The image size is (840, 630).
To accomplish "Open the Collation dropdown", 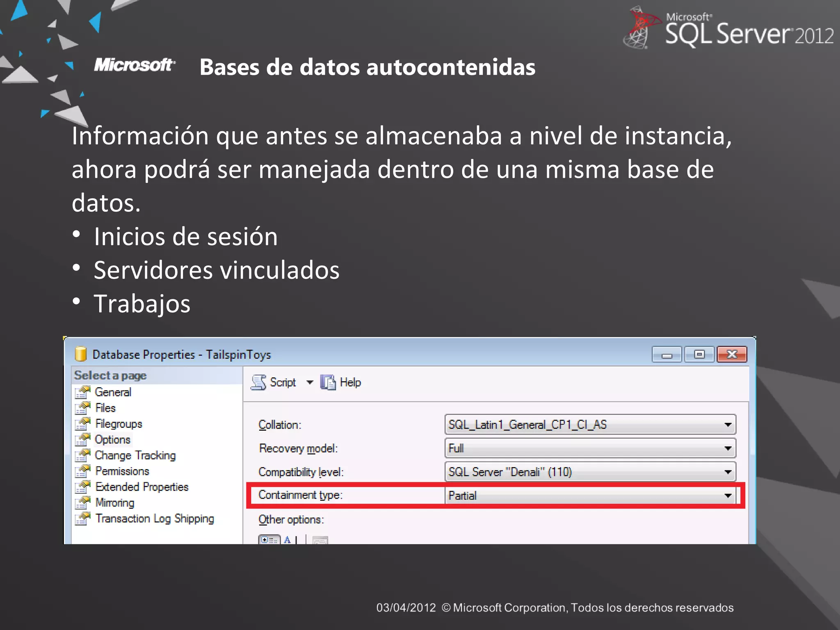I will pos(590,425).
